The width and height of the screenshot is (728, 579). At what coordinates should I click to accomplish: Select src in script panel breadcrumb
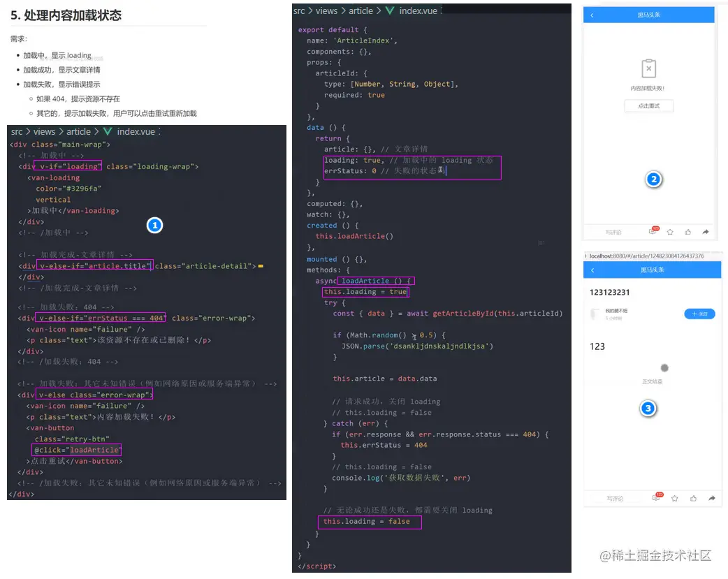tap(299, 10)
